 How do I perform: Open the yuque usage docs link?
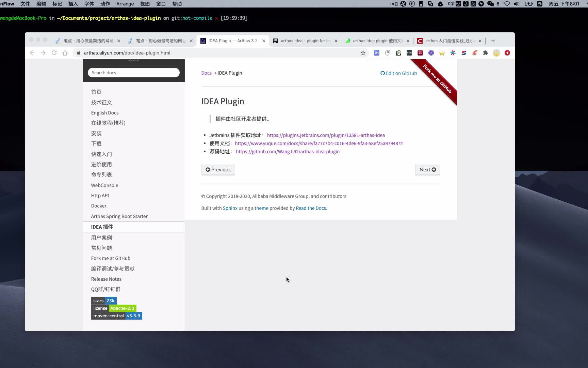[318, 143]
